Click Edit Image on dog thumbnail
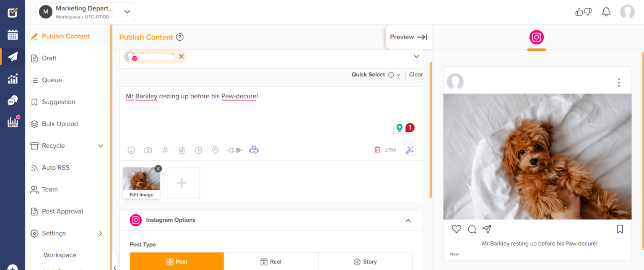 coord(141,195)
